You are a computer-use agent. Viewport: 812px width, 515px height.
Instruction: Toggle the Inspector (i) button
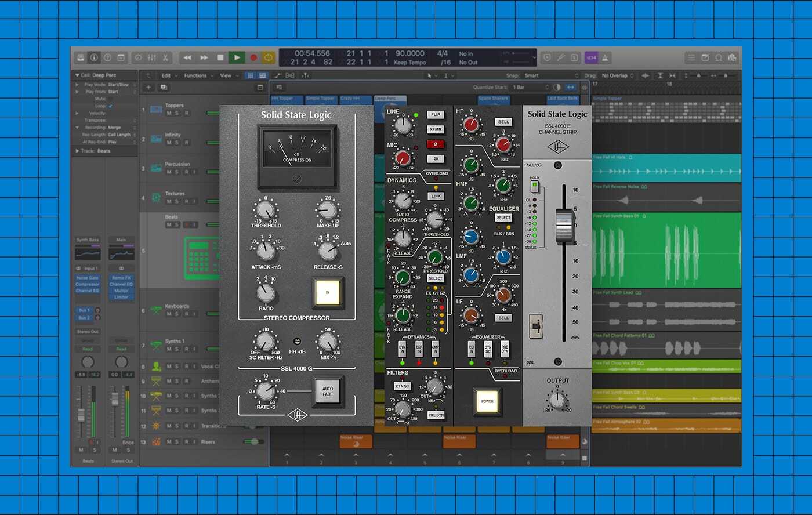click(94, 57)
